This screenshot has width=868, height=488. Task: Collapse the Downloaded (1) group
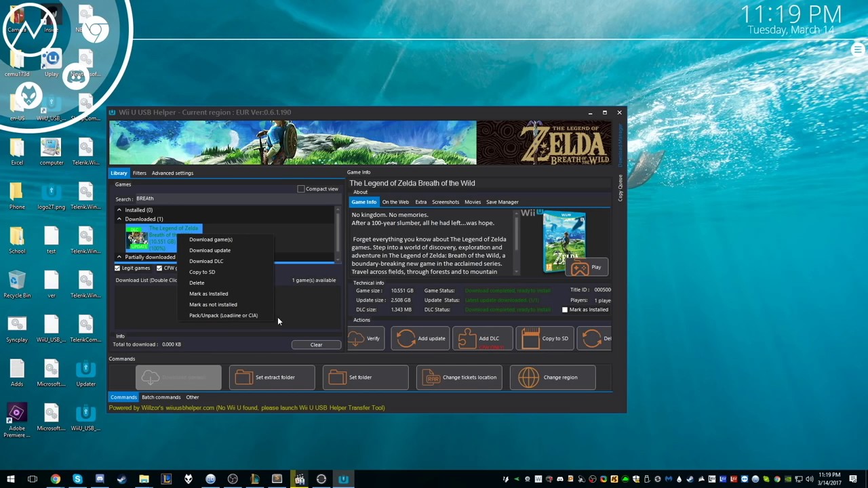[119, 219]
